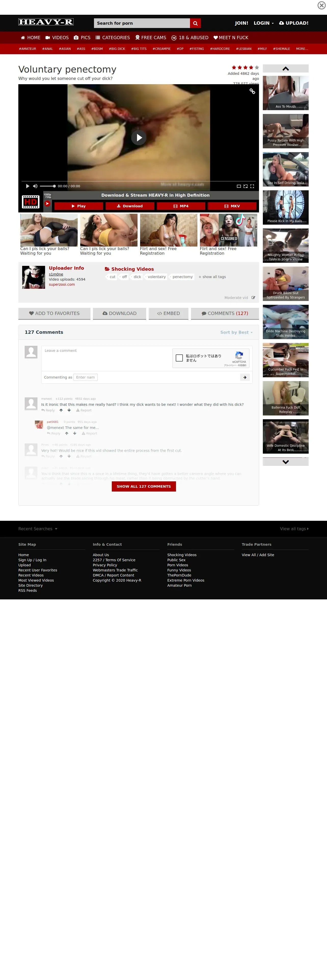Viewport: 327px width, 980px height.
Task: Click the magnifier search button
Action: click(x=195, y=23)
